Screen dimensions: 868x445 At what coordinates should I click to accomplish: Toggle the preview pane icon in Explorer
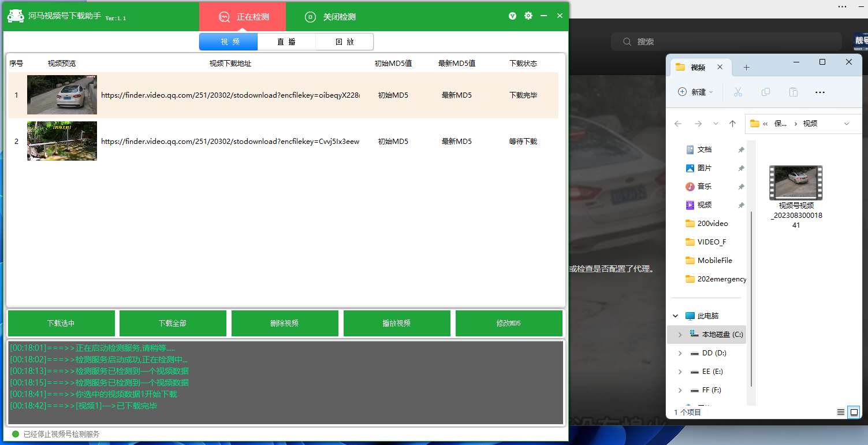[854, 412]
